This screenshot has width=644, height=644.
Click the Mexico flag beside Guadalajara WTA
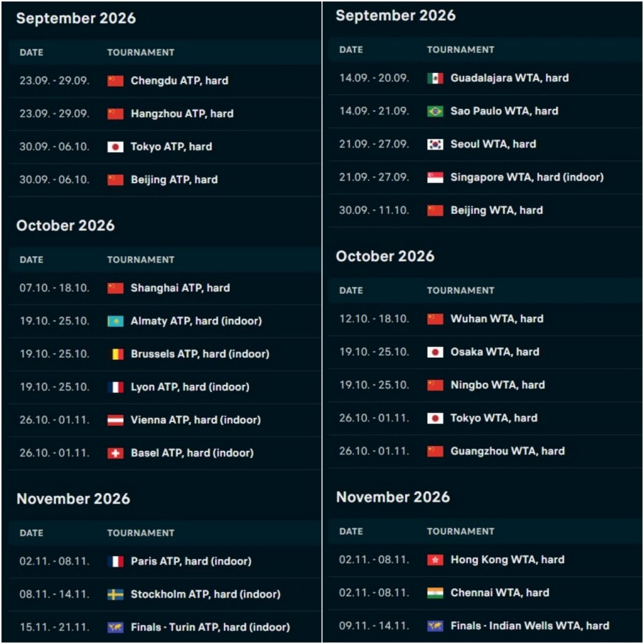(435, 78)
